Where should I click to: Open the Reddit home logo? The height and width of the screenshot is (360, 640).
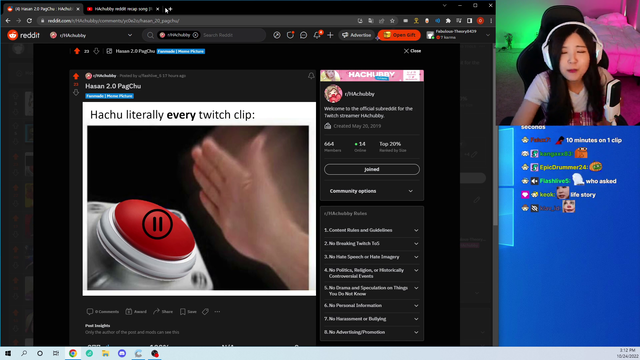[x=23, y=35]
